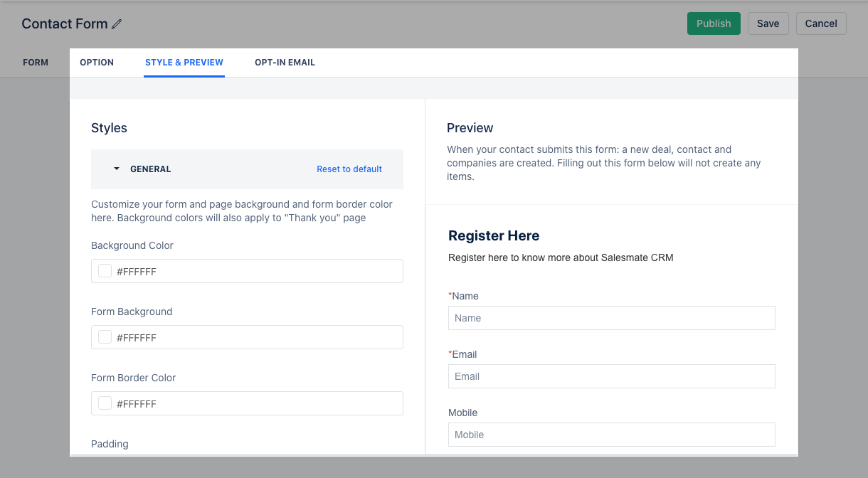Click the Preview panel heading
The height and width of the screenshot is (478, 868).
pyautogui.click(x=470, y=128)
